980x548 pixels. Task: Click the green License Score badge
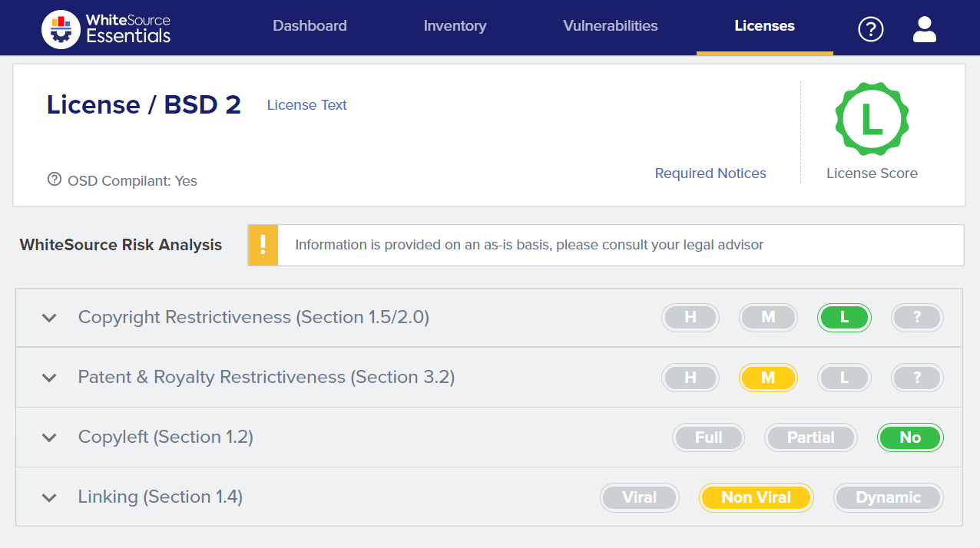[872, 119]
